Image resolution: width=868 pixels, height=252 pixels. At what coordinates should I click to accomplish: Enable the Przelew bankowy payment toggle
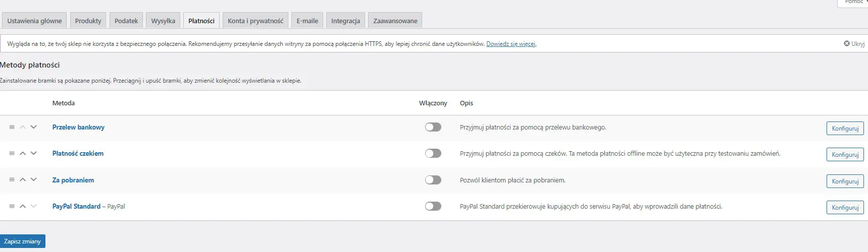point(433,127)
